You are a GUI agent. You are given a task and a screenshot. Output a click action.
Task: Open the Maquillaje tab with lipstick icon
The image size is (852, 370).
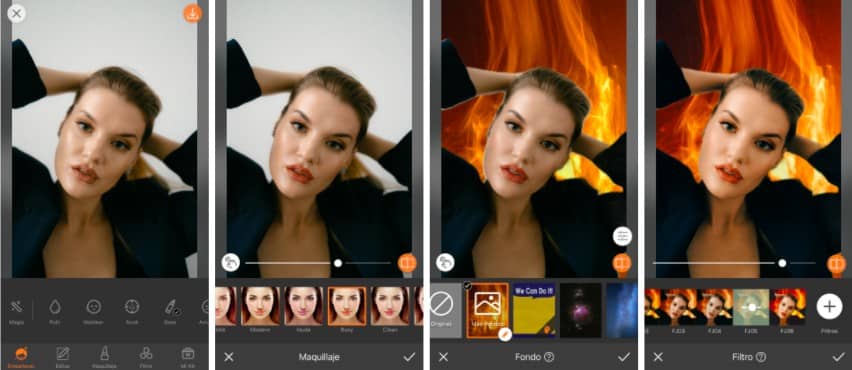tap(104, 357)
